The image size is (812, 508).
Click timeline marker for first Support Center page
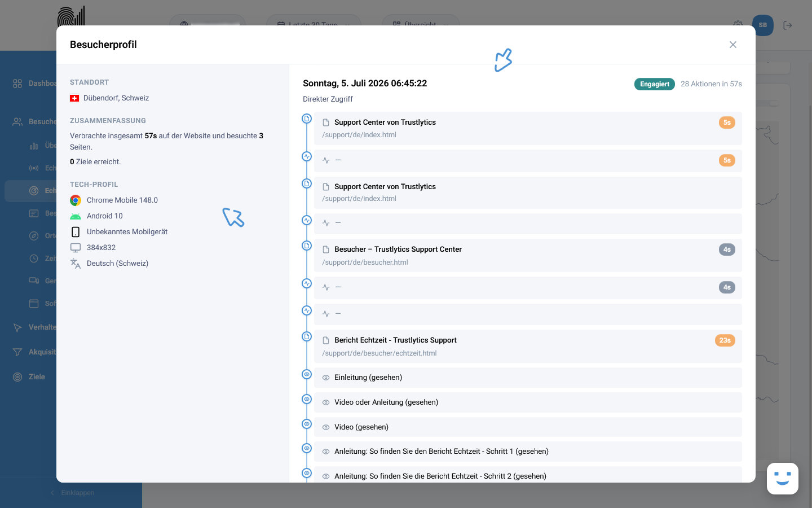[x=307, y=119]
